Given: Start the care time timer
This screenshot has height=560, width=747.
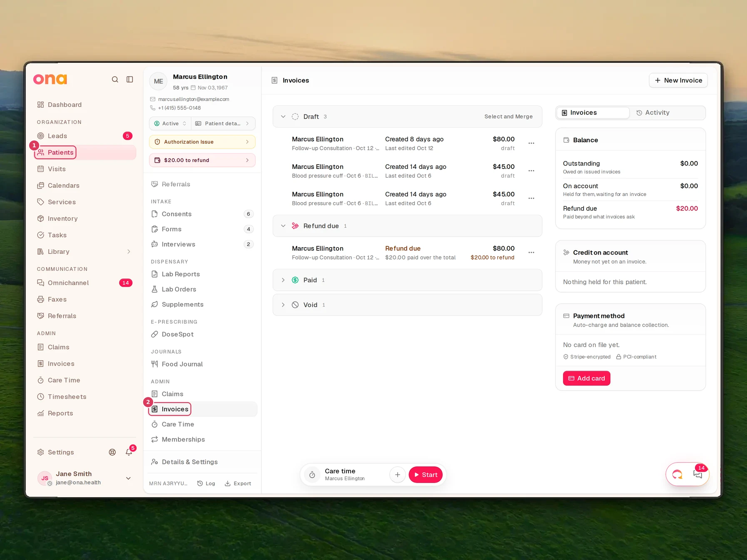Looking at the screenshot, I should point(426,475).
